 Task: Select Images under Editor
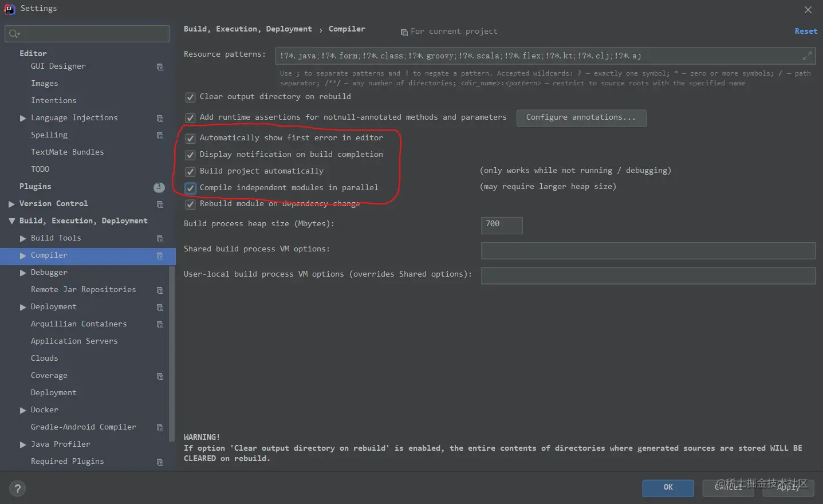pos(44,84)
